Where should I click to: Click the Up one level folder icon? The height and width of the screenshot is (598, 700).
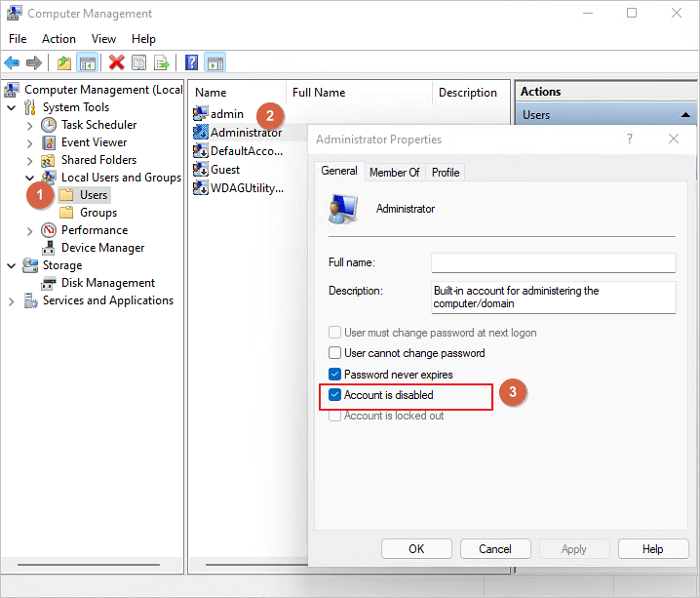(64, 63)
